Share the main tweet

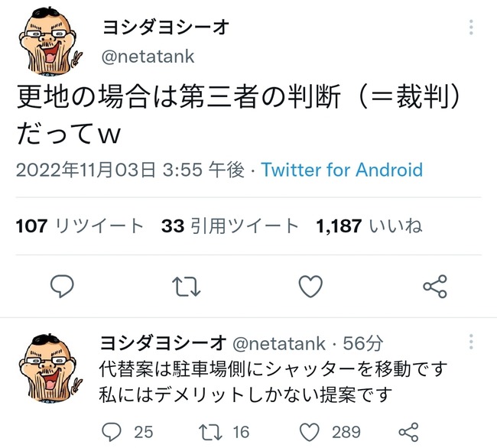click(x=434, y=287)
